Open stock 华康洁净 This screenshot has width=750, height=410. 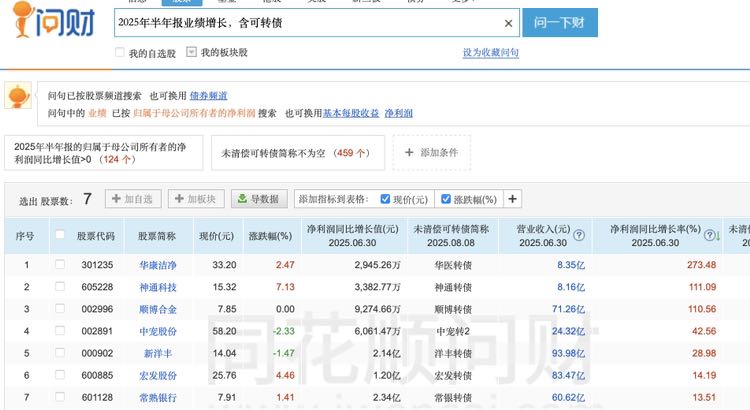click(158, 265)
